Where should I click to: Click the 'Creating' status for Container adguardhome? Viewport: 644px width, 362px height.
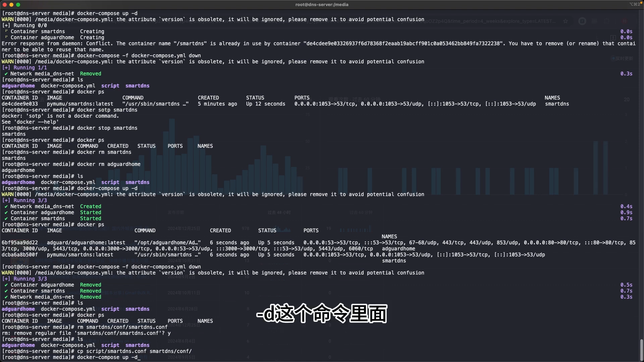tap(92, 38)
